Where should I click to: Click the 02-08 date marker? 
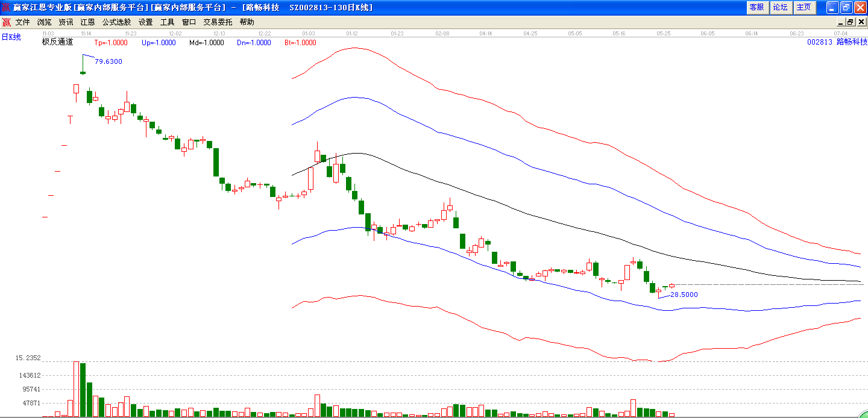[442, 33]
